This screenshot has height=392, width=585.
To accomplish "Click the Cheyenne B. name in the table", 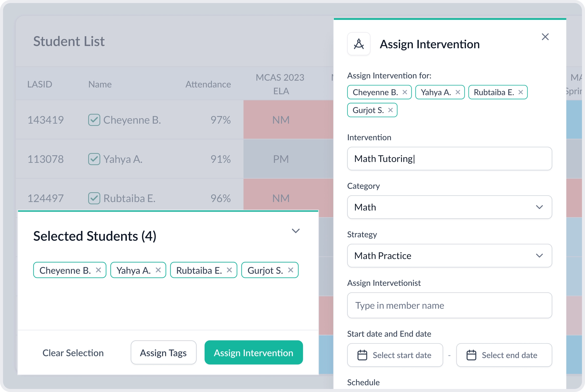I will coord(132,120).
